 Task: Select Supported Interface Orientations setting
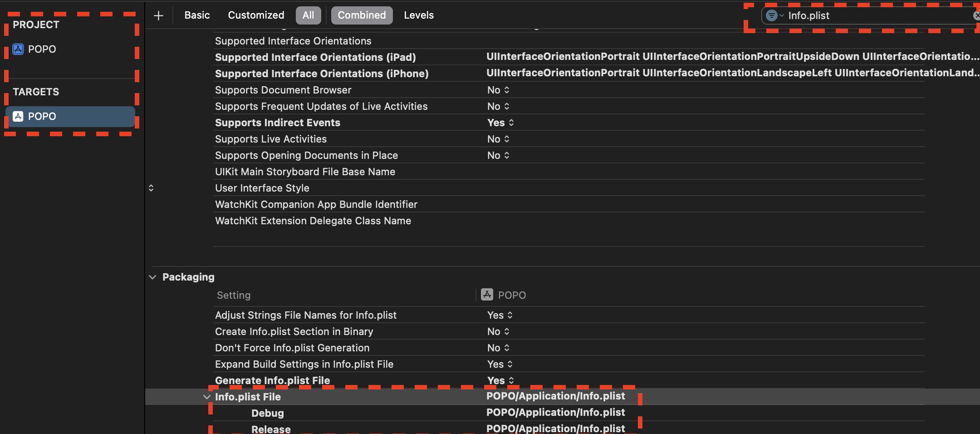point(293,41)
